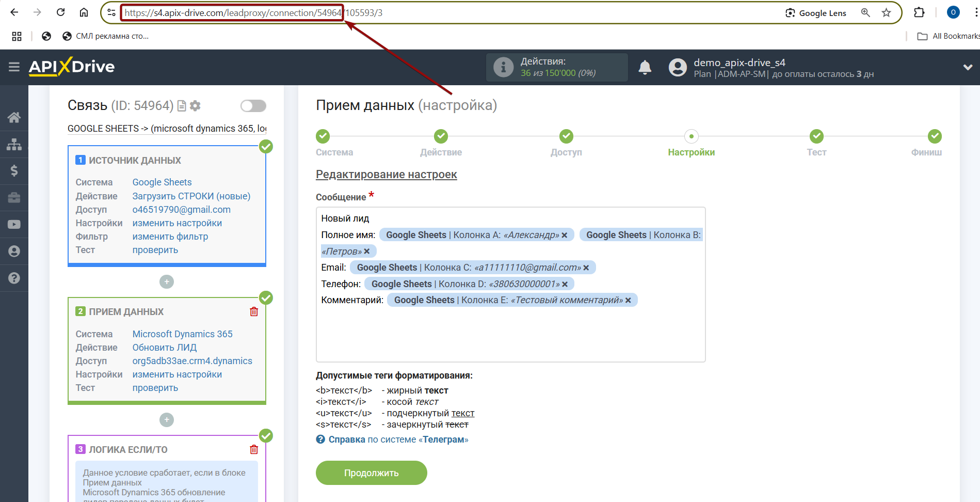Change the data source settings

177,223
